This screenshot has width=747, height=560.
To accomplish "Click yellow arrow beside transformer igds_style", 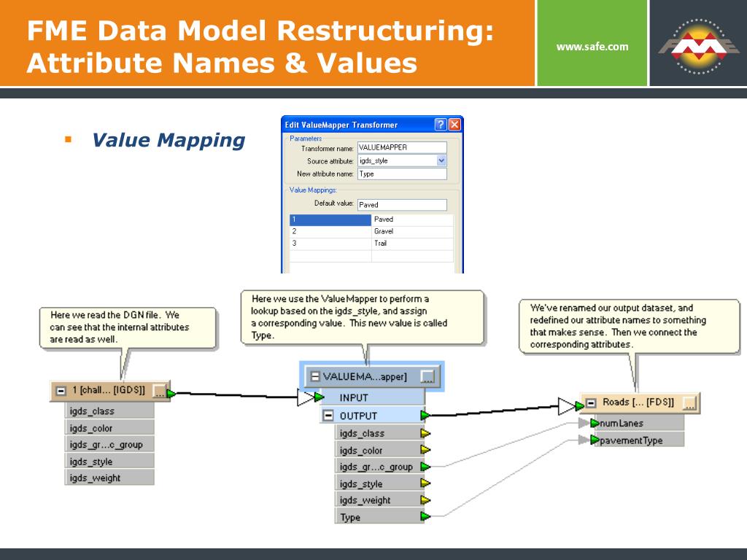I will pos(425,483).
